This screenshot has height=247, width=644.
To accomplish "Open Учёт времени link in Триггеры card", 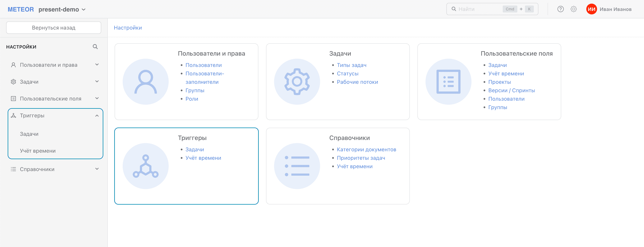I will click(203, 158).
